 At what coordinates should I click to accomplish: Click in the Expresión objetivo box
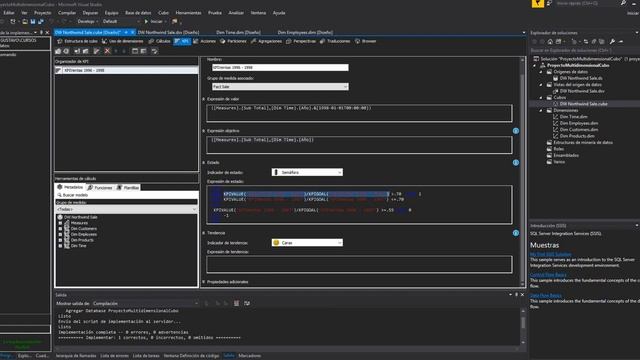point(359,145)
